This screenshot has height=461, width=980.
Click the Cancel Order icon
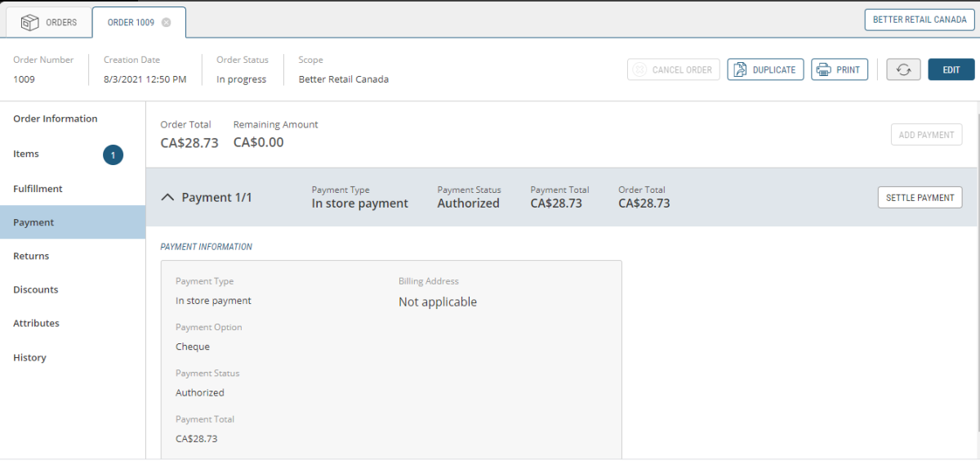(x=639, y=69)
